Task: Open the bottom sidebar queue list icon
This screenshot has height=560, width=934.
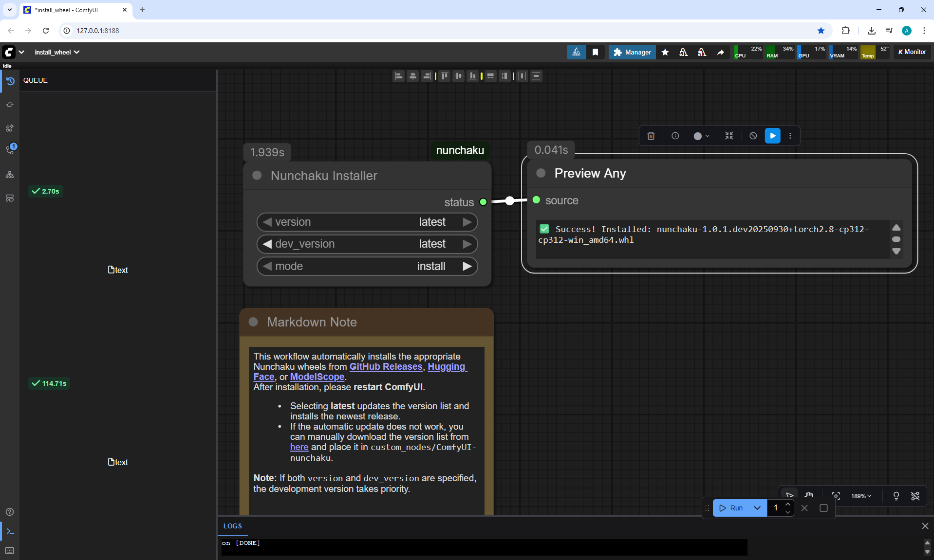Action: coord(10,198)
